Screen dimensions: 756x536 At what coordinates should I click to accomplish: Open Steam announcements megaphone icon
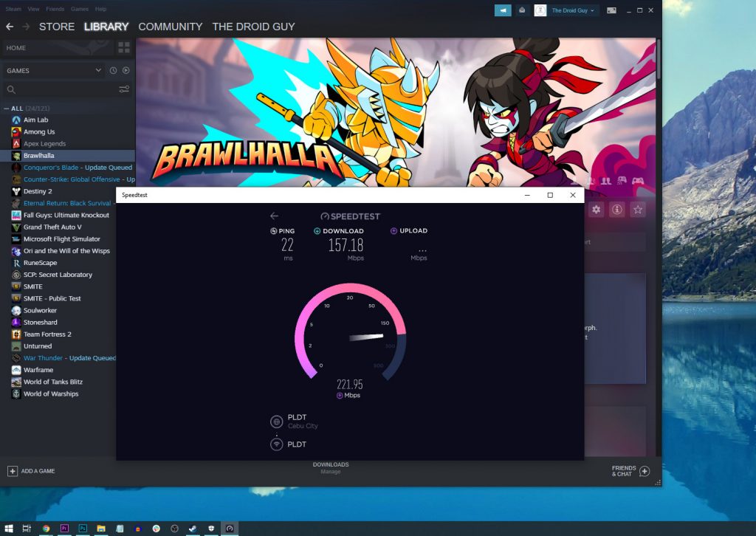click(502, 10)
